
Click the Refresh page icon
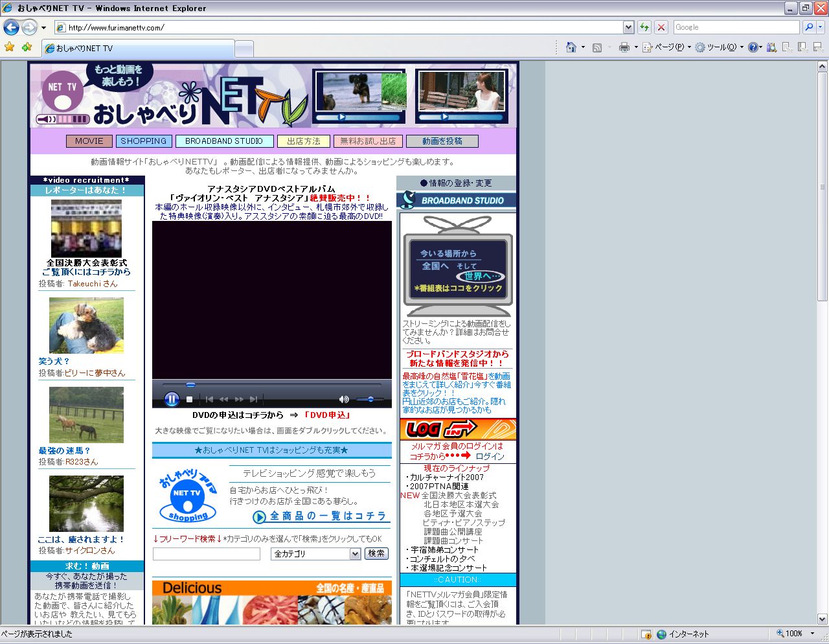644,27
